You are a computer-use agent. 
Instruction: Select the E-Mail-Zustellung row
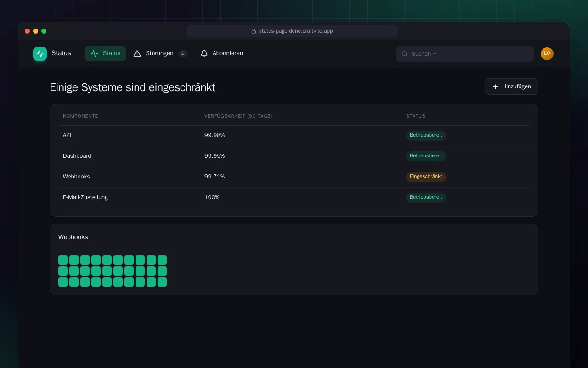point(294,197)
